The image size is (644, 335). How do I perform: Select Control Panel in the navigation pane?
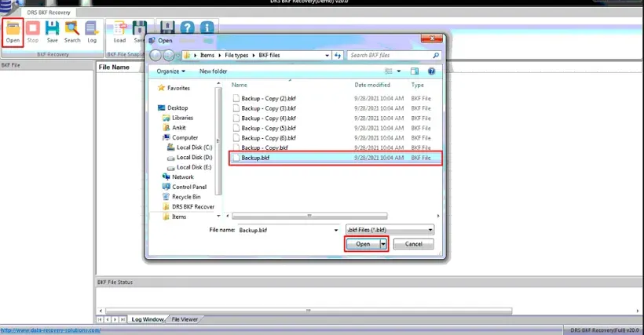click(x=185, y=187)
